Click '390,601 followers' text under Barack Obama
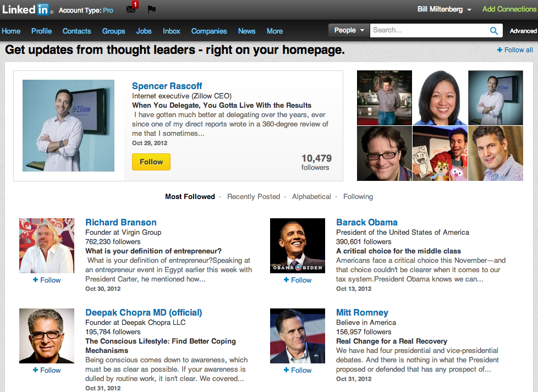Screen dimensions: 538x392 (x=364, y=242)
